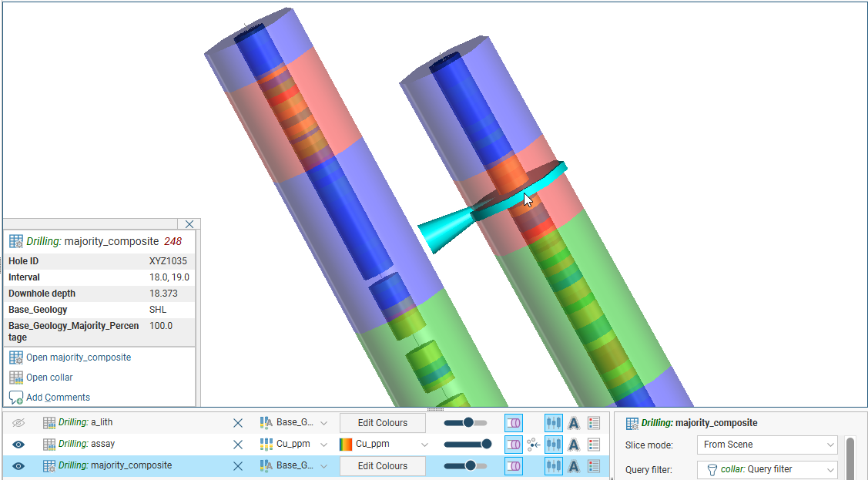Toggle drillhole traces icon for majority_composite

click(554, 466)
